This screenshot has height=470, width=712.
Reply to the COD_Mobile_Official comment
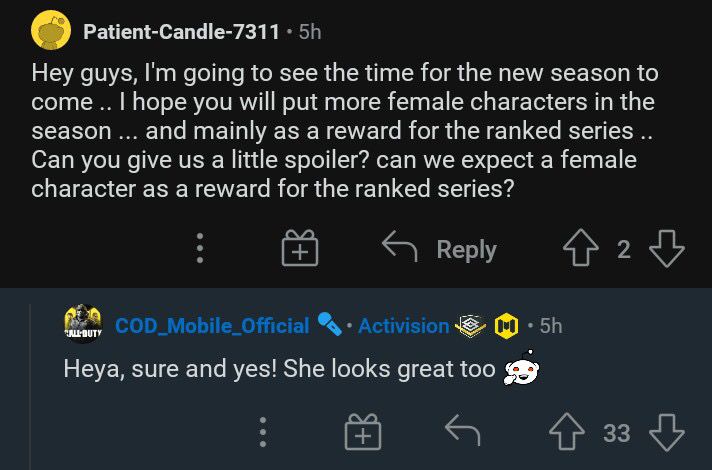click(x=462, y=430)
